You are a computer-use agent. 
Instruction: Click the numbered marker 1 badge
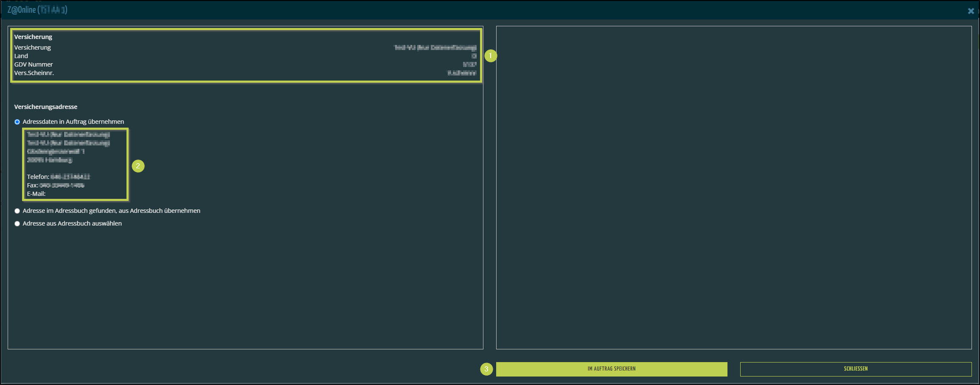(491, 56)
